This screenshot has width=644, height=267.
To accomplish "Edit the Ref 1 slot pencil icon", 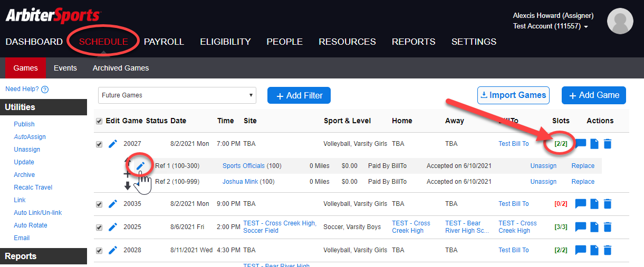I will [x=140, y=166].
